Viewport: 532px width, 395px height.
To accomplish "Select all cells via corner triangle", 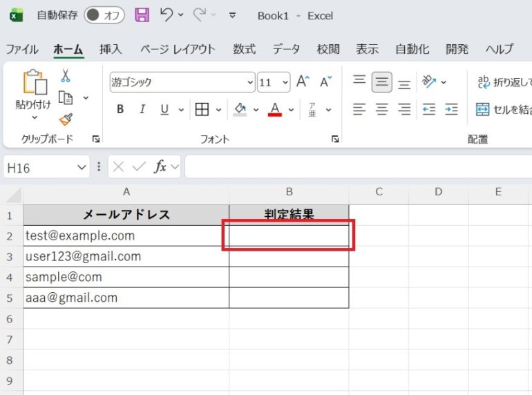I will click(x=14, y=195).
